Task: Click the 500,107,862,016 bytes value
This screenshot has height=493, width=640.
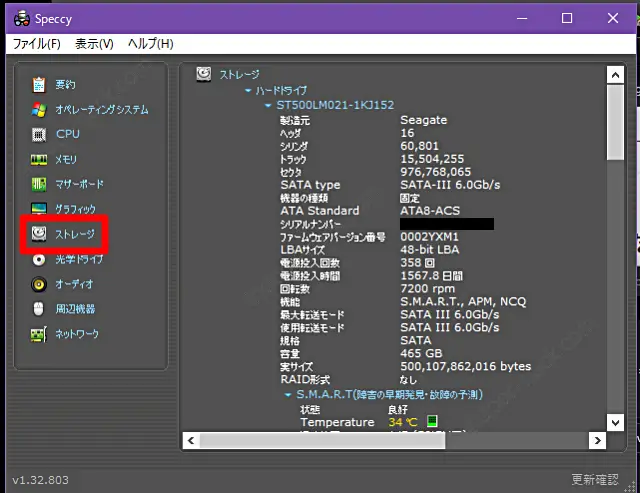Action: (466, 366)
